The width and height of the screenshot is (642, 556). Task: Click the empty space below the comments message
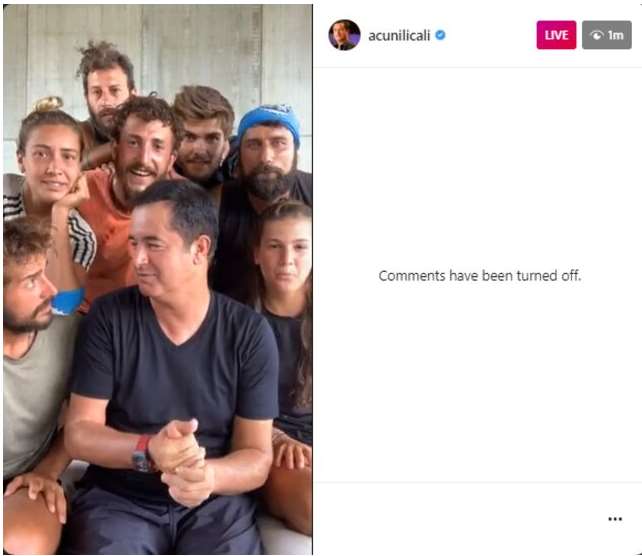tap(477, 381)
